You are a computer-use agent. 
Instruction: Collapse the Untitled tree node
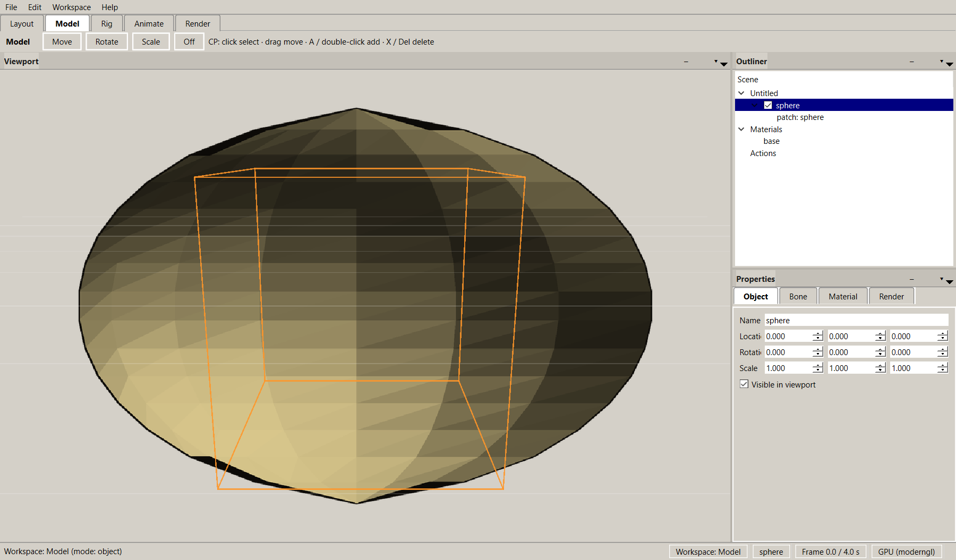741,93
